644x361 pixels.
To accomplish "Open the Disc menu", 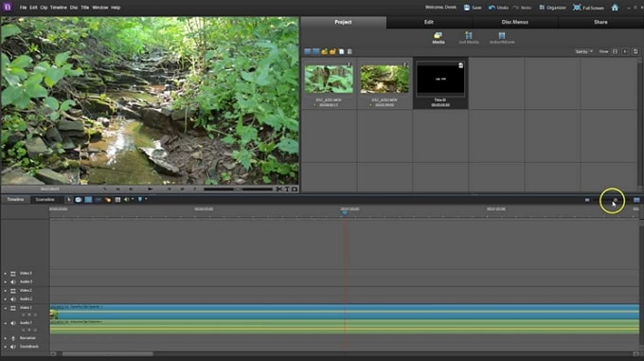I will [x=74, y=8].
